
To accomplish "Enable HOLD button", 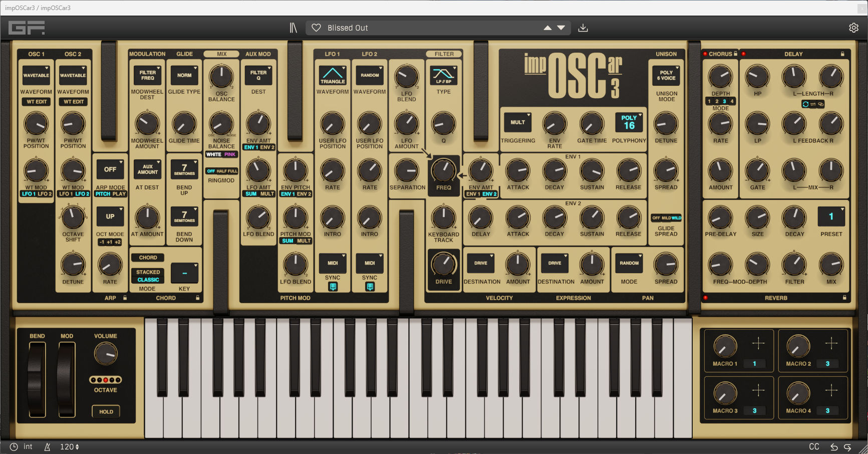I will [x=106, y=411].
